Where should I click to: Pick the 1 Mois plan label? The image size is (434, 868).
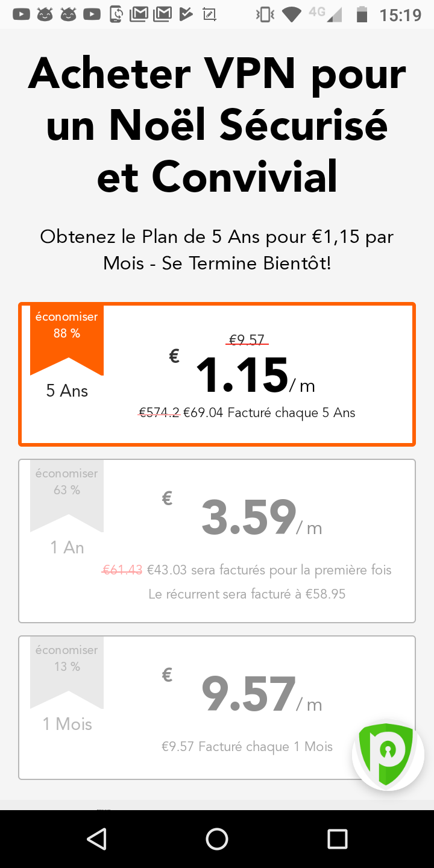click(67, 724)
